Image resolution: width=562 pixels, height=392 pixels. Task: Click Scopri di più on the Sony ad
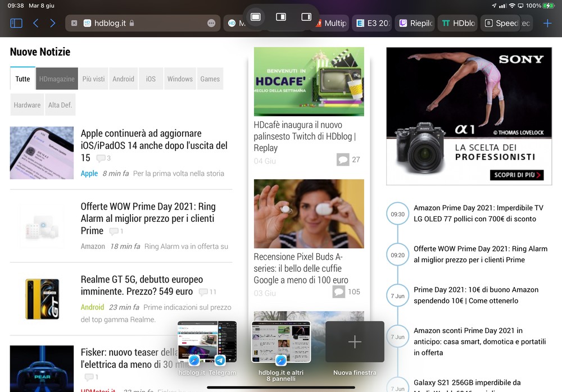[517, 175]
